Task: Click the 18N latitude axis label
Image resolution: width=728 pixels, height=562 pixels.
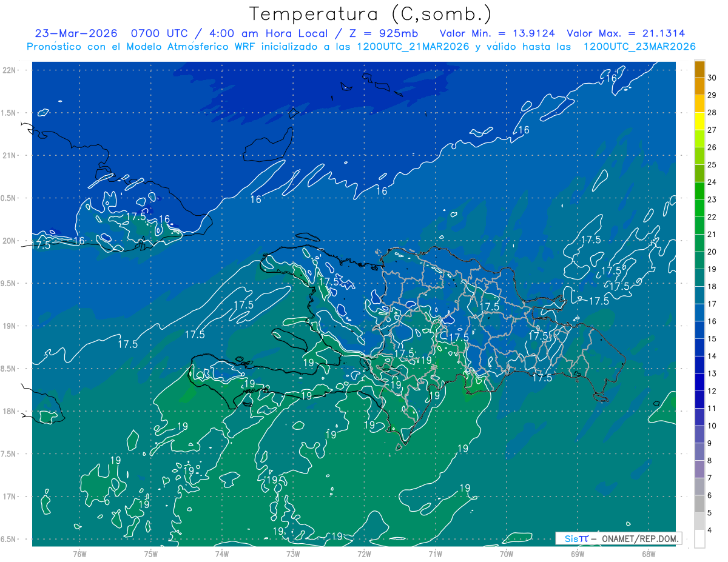Action: pyautogui.click(x=10, y=411)
